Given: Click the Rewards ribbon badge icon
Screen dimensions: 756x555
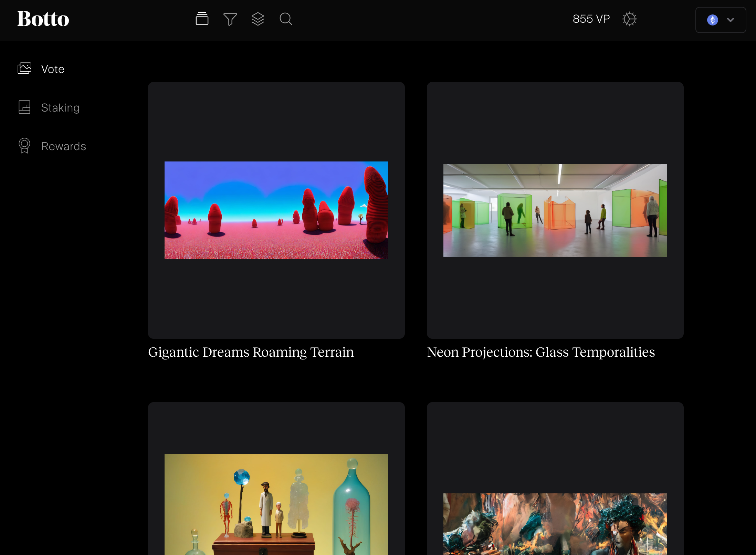Looking at the screenshot, I should (24, 146).
